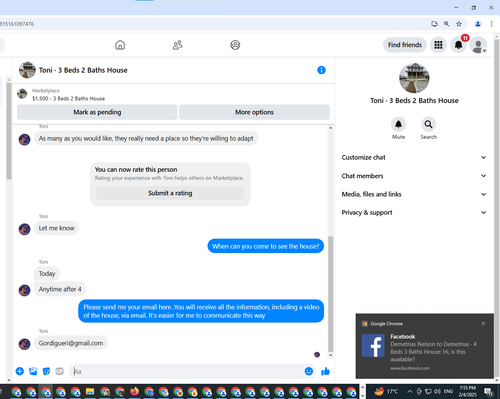The image size is (500, 399).
Task: Open Firefox from the taskbar
Action: click(134, 391)
